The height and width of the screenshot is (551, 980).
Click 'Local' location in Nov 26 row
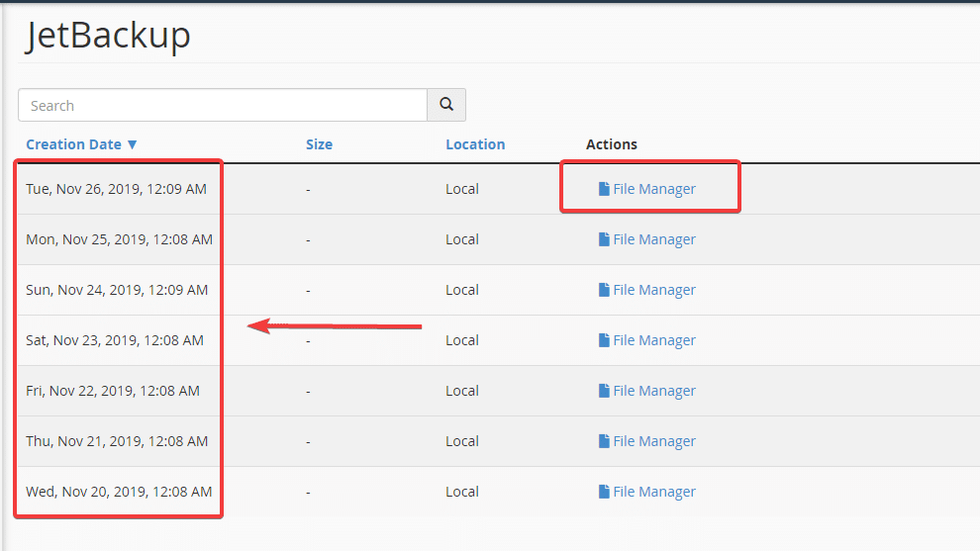tap(462, 189)
